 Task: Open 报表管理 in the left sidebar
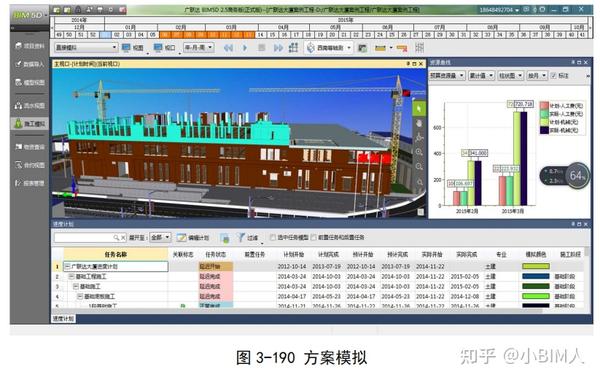click(x=30, y=183)
